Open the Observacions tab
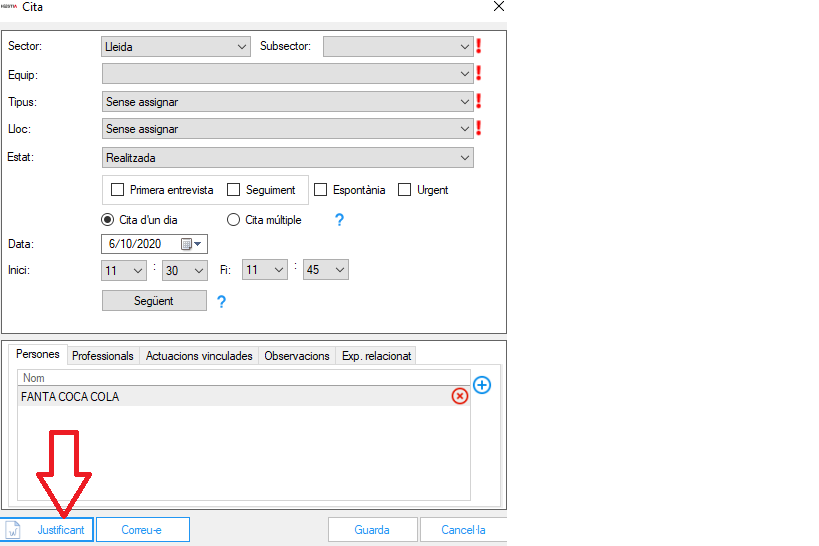This screenshot has height=546, width=819. coord(297,356)
